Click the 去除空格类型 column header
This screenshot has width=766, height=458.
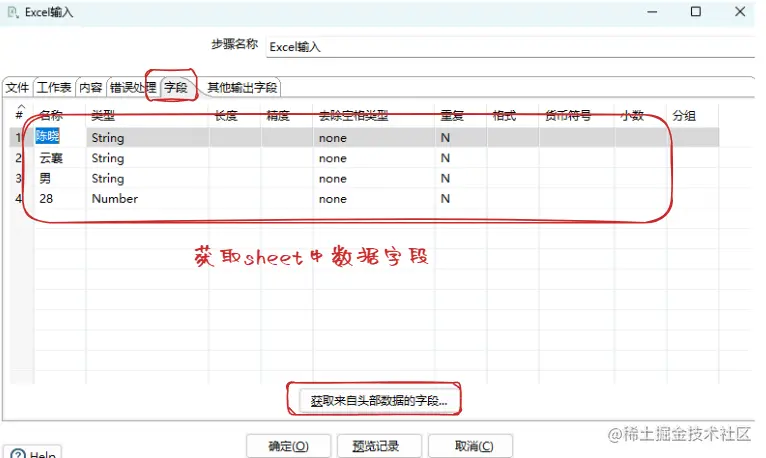[374, 116]
